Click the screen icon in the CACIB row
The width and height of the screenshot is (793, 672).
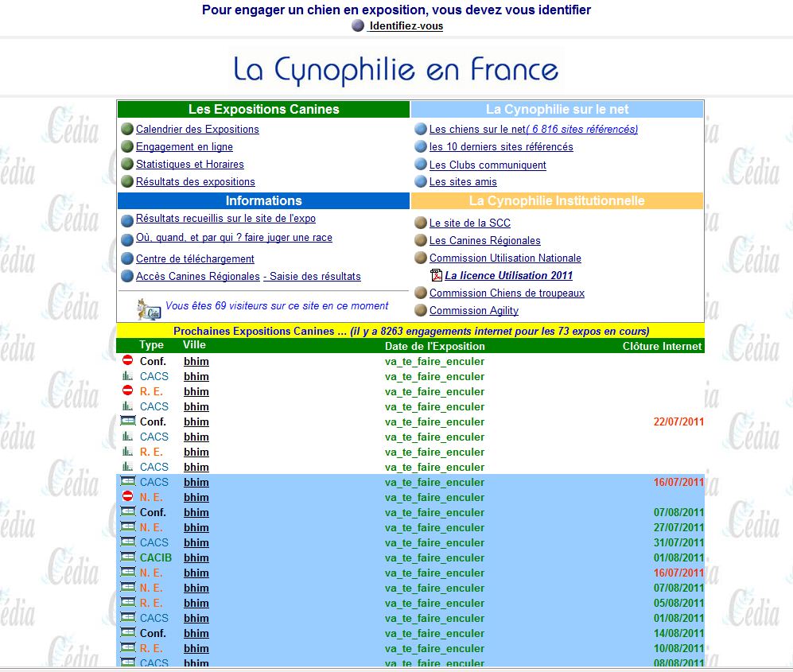[128, 557]
